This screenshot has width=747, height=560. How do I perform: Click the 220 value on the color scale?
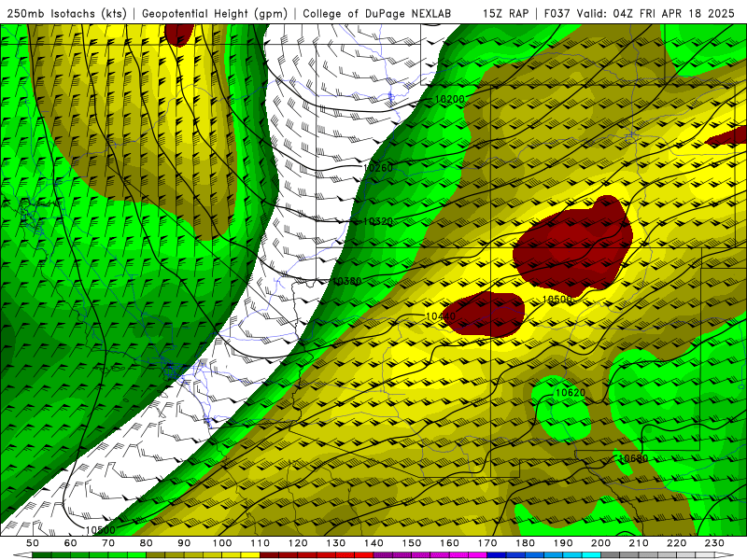(676, 543)
